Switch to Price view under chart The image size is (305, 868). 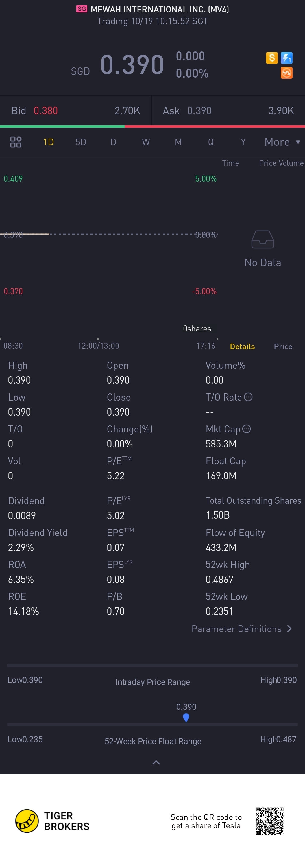[283, 346]
